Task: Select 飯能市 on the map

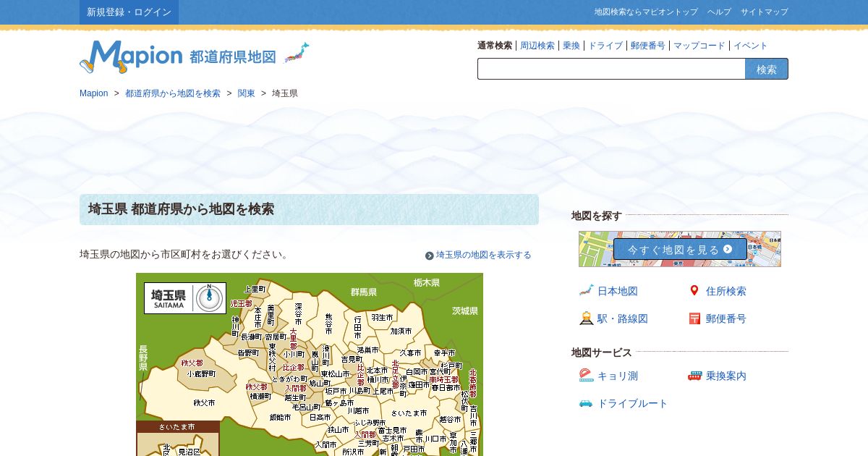Action: pyautogui.click(x=280, y=417)
